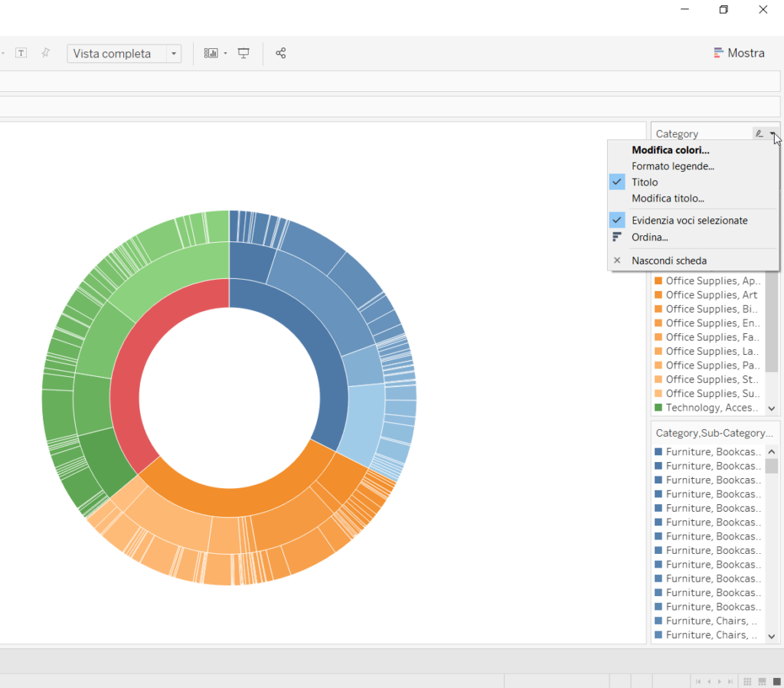Open the Category legend dropdown arrow
This screenshot has height=688, width=784.
point(774,133)
